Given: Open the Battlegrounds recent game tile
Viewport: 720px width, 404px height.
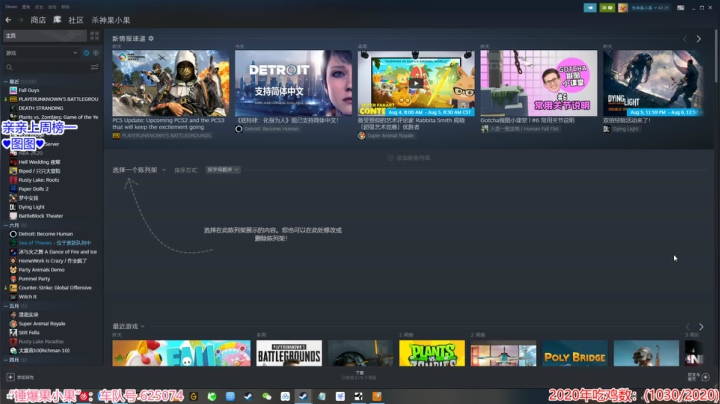Looking at the screenshot, I should (289, 353).
